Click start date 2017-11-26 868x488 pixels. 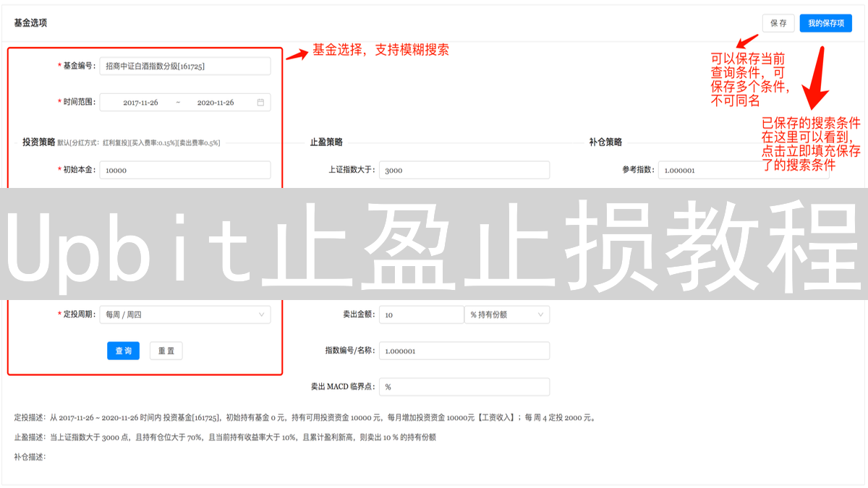tap(140, 103)
